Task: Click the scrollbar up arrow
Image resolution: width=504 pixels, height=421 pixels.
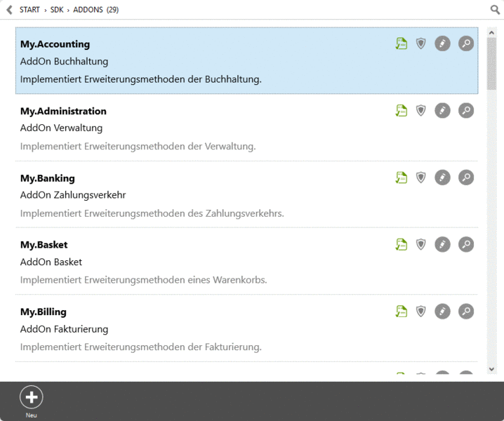Action: click(491, 32)
